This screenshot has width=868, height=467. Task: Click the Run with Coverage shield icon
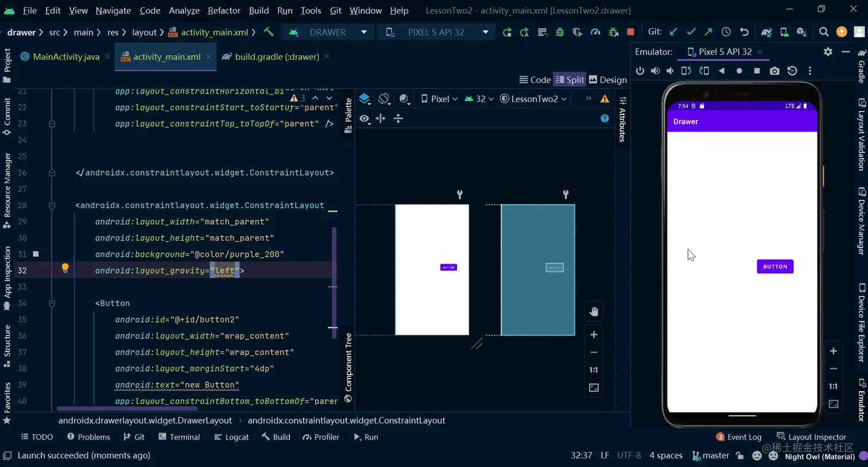point(578,32)
